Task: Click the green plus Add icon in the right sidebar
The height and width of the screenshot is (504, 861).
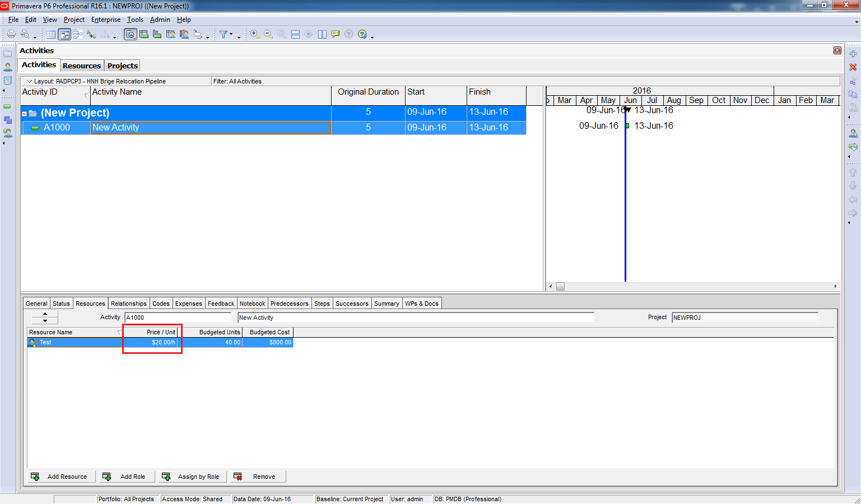Action: click(x=853, y=54)
